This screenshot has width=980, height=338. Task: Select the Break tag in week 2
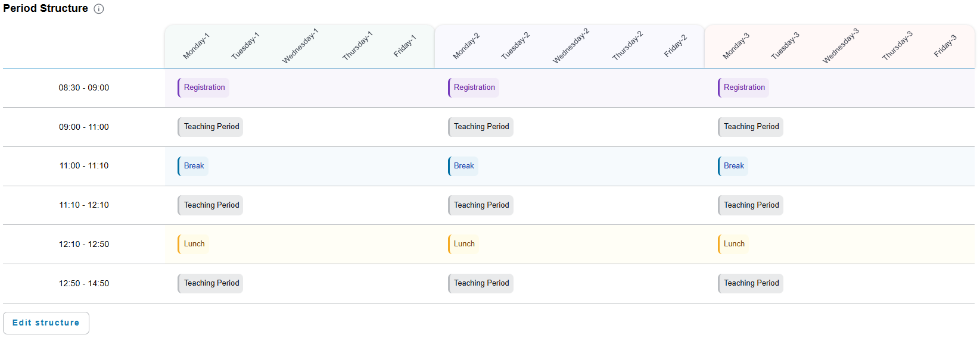463,166
